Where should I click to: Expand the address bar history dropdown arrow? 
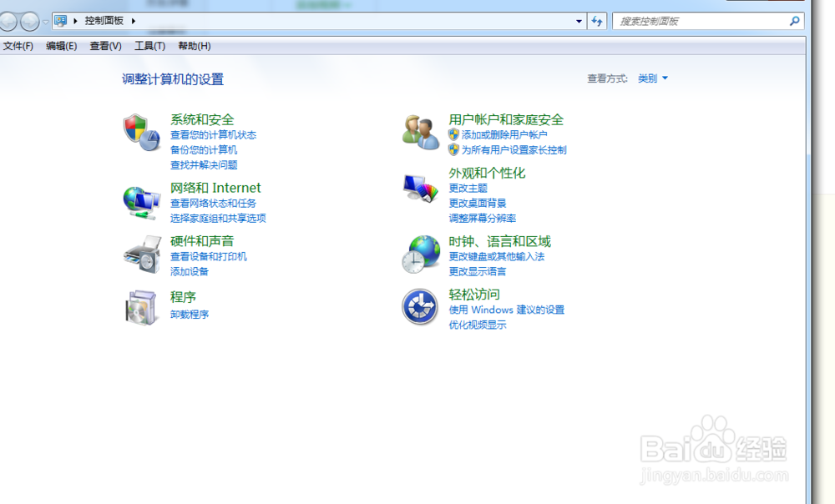point(579,22)
